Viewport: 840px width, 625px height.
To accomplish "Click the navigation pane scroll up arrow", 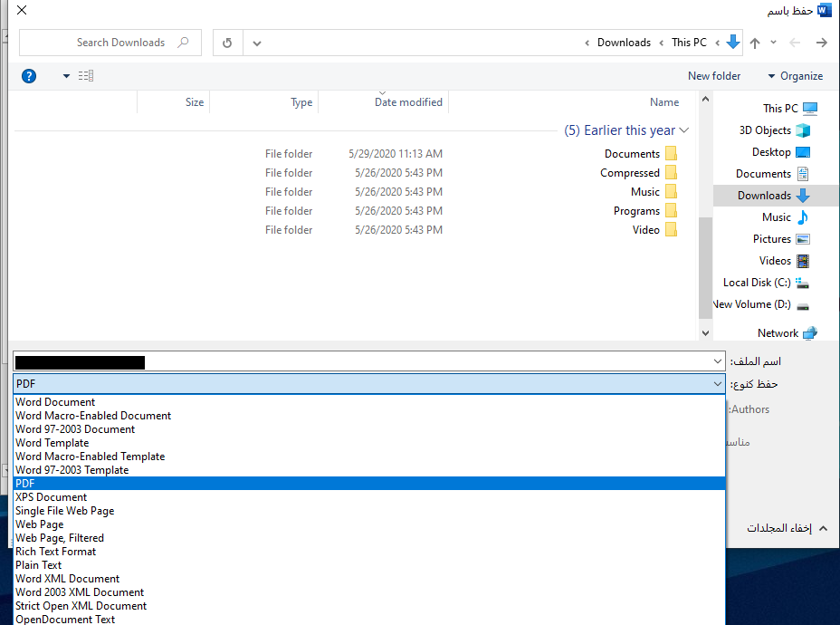I will coord(705,99).
